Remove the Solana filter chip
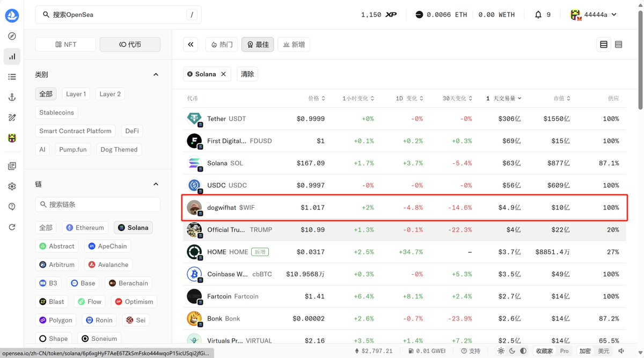This screenshot has width=644, height=358. [224, 74]
